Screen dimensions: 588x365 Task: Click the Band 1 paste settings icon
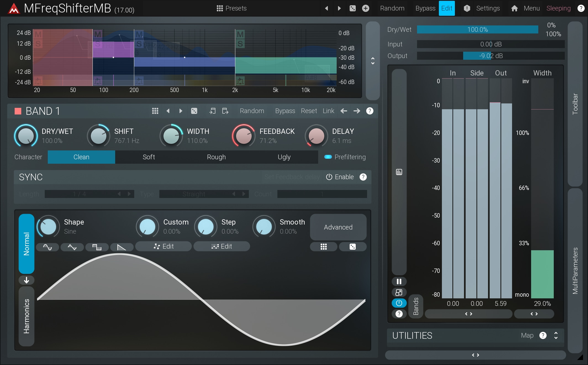(225, 111)
